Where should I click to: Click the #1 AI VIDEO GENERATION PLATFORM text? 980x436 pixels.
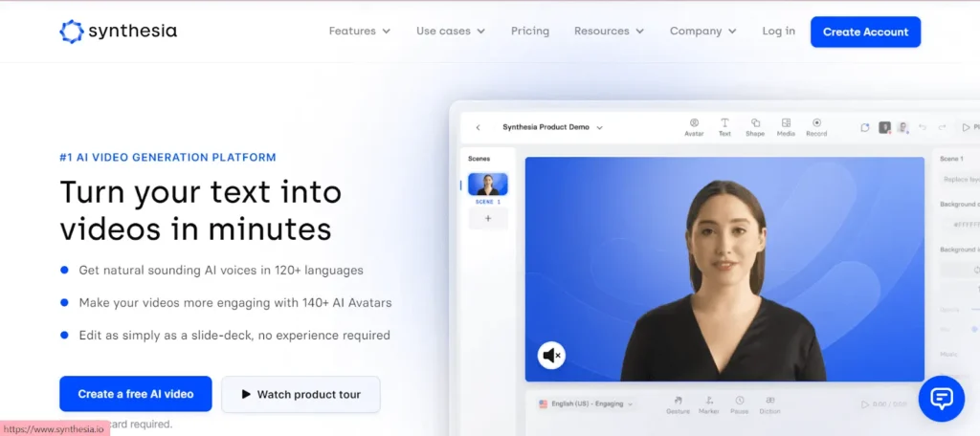coord(167,158)
